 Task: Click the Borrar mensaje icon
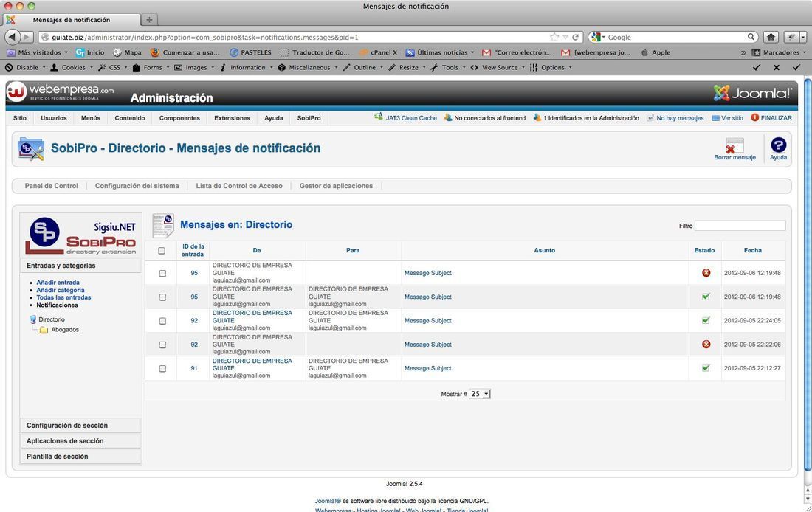pyautogui.click(x=734, y=145)
